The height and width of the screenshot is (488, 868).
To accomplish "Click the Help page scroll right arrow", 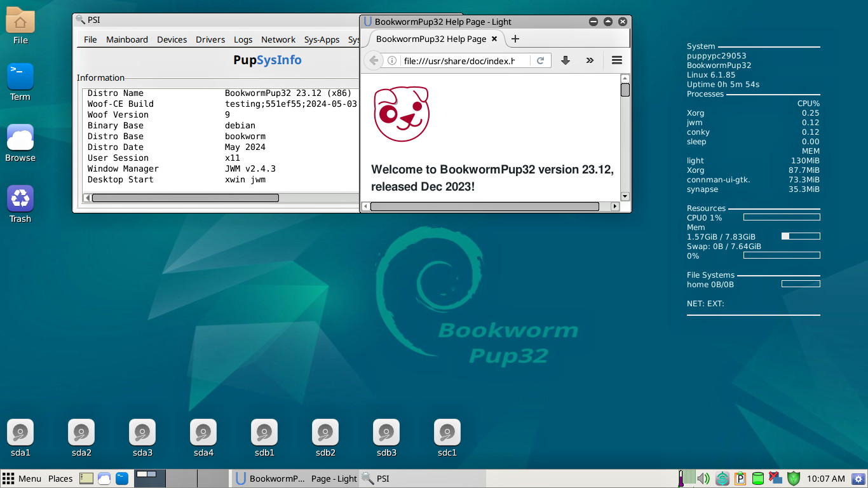I will pyautogui.click(x=614, y=207).
